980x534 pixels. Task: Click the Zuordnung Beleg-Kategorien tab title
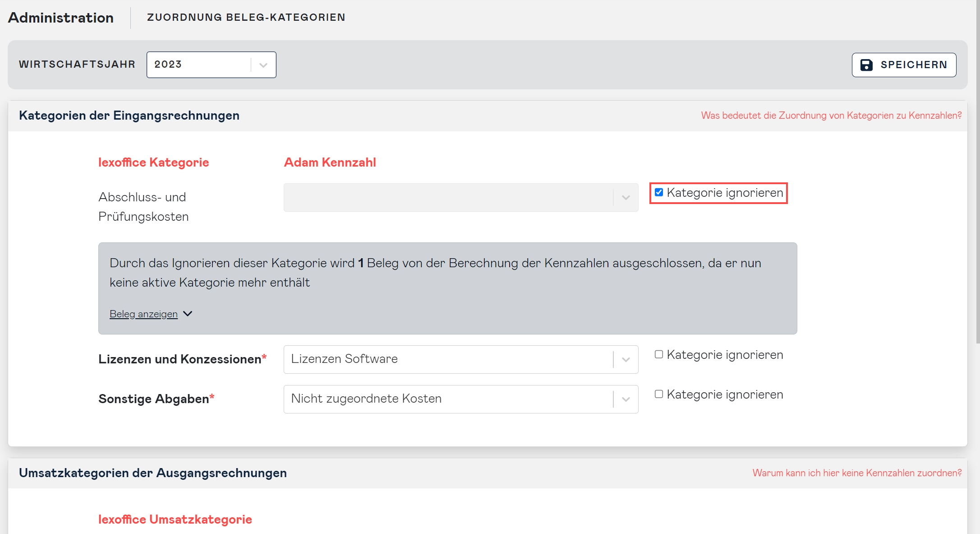pos(246,17)
